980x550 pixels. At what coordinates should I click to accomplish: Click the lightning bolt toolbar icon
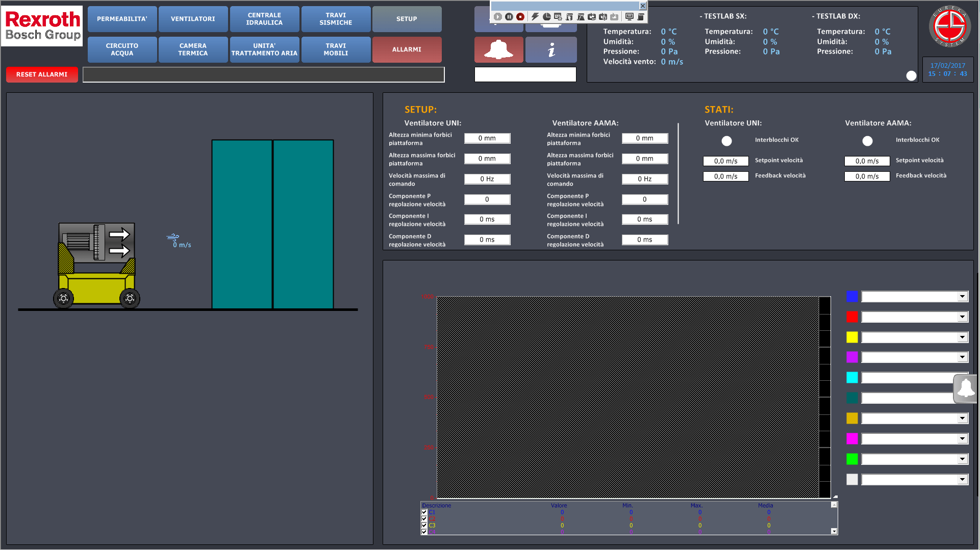point(535,17)
